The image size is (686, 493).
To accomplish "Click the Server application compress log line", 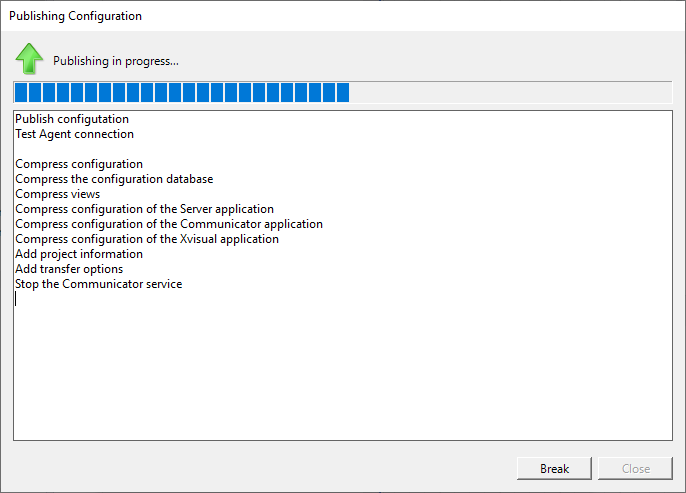I will [x=144, y=209].
